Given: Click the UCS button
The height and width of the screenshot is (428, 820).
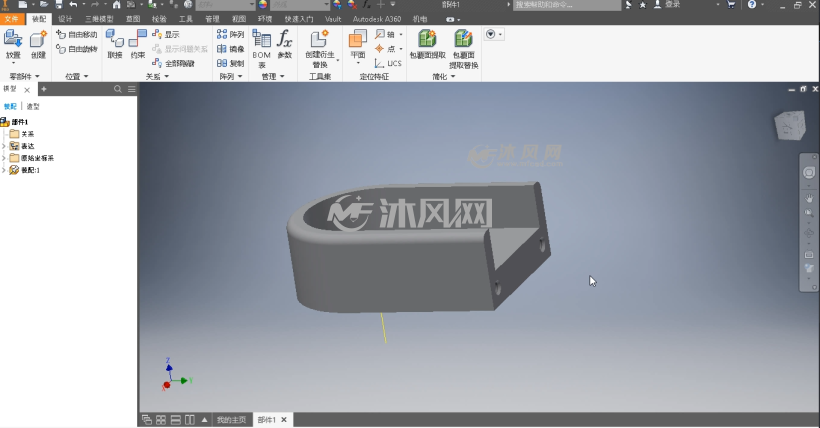Looking at the screenshot, I should pyautogui.click(x=388, y=63).
